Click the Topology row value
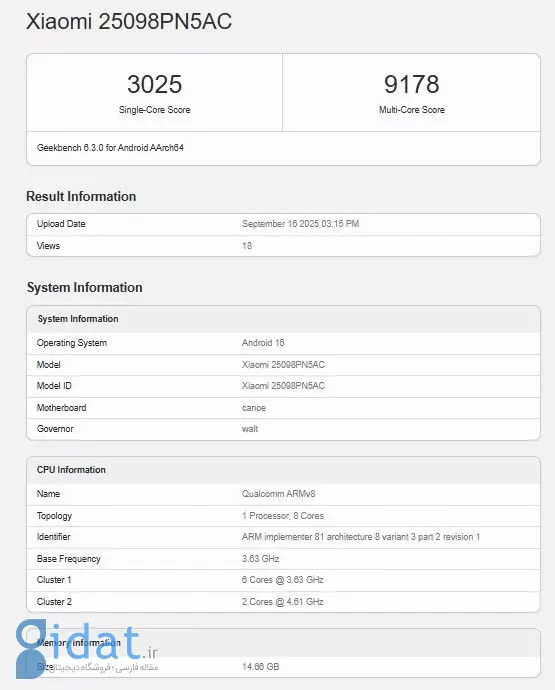Viewport: 555px width, 690px height. point(283,516)
